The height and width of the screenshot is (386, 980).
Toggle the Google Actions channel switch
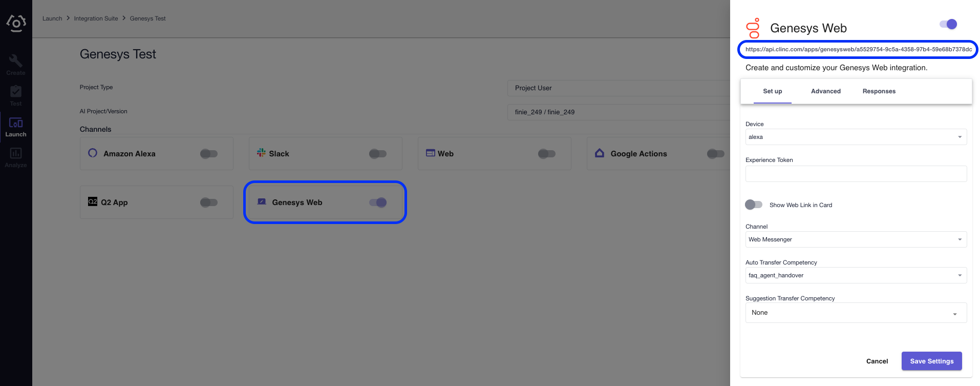coord(716,153)
